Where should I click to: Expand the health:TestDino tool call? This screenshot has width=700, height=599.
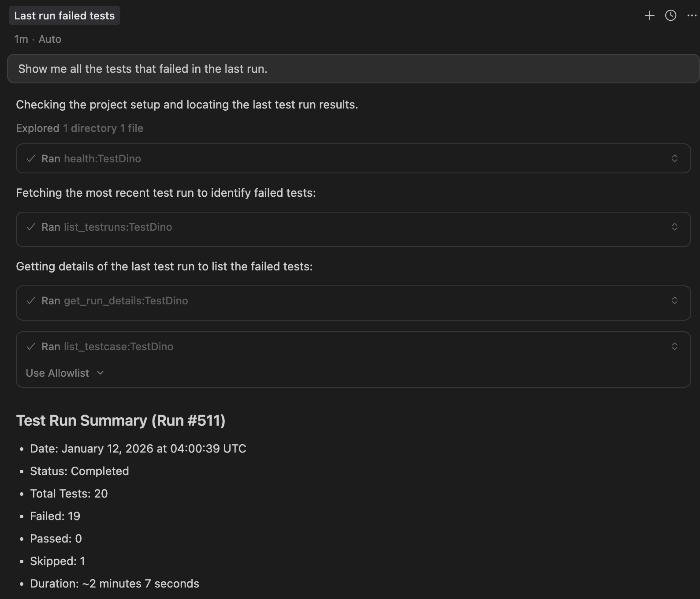tap(674, 158)
